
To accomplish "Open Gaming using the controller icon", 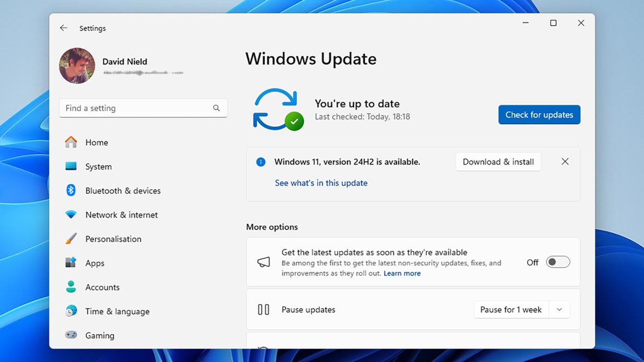I will (x=71, y=335).
